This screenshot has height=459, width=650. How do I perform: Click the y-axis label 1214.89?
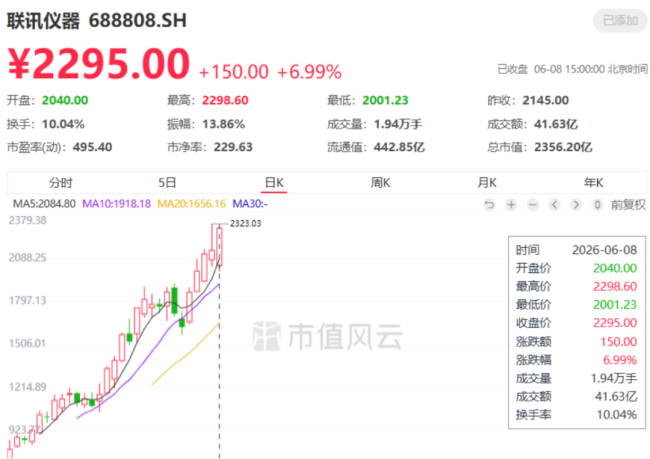[27, 387]
